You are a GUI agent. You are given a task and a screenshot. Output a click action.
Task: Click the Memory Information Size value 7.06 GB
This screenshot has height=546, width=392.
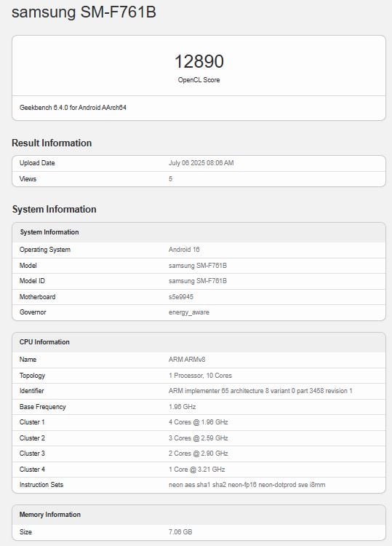[180, 532]
